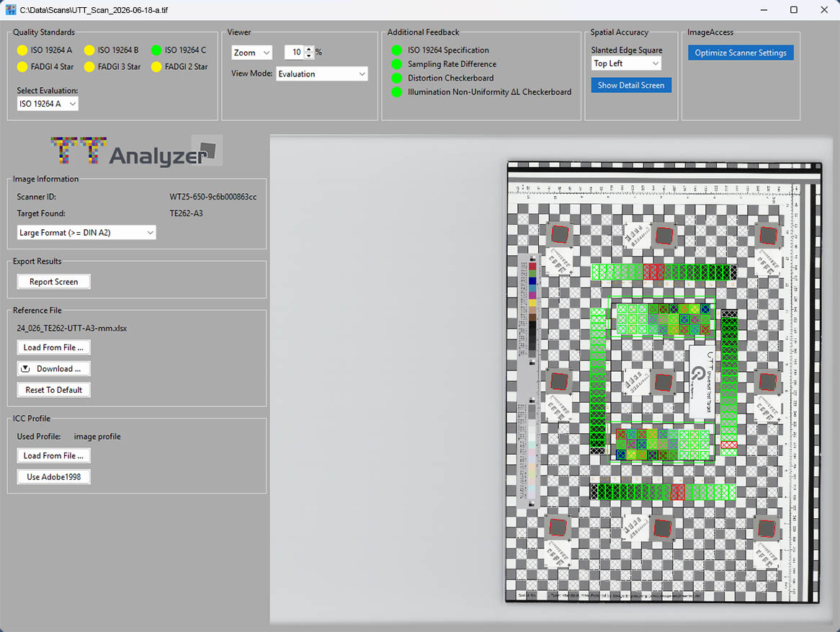Image resolution: width=840 pixels, height=632 pixels.
Task: Click the ISO 19264 A yellow status indicator
Action: click(x=22, y=50)
